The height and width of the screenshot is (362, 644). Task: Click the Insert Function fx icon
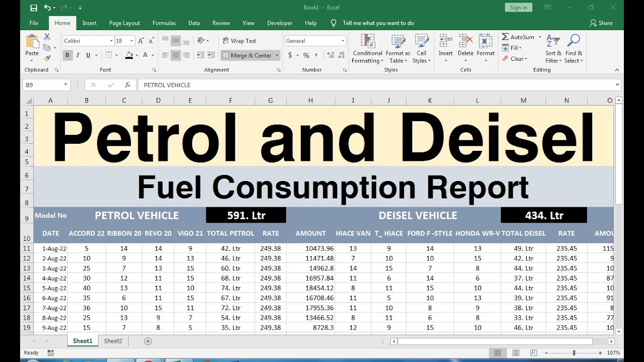[128, 85]
